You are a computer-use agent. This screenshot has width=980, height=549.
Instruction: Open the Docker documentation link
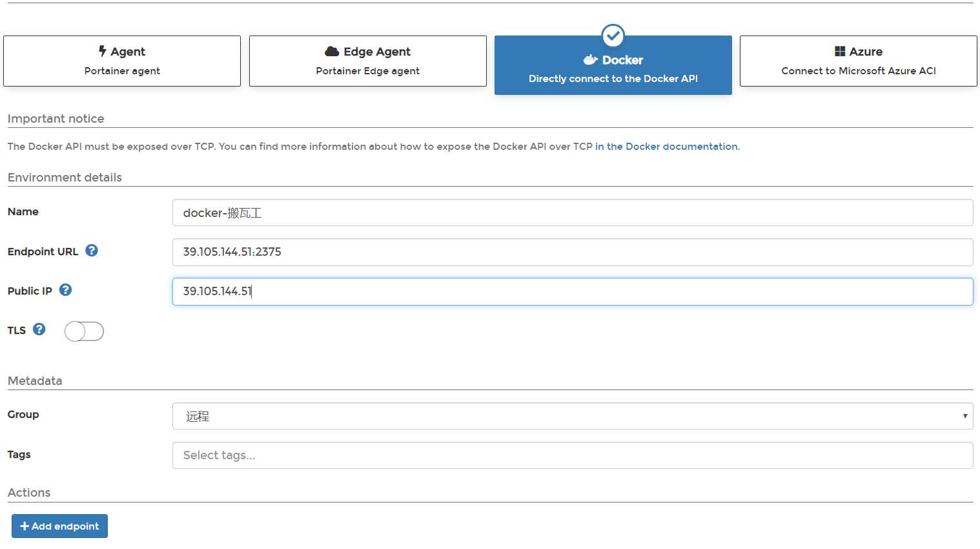coord(667,147)
